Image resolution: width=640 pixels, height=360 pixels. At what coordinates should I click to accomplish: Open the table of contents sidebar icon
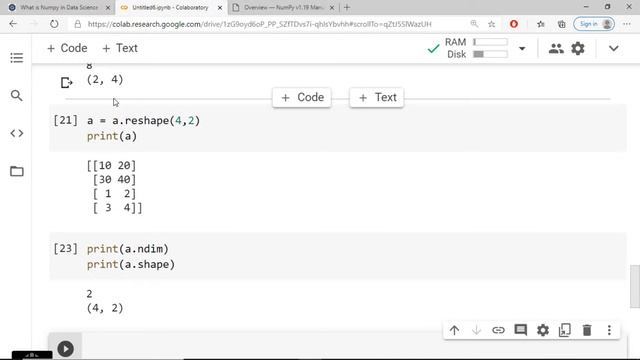click(17, 58)
